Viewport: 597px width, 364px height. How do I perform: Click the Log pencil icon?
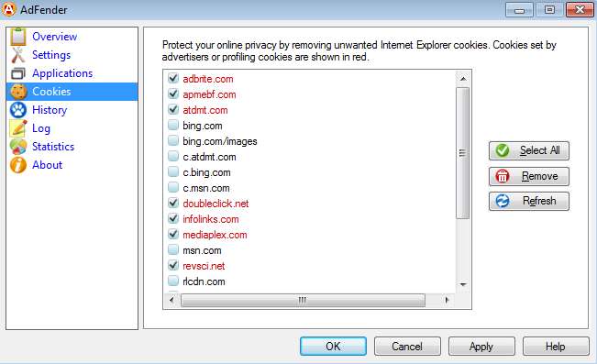point(18,128)
